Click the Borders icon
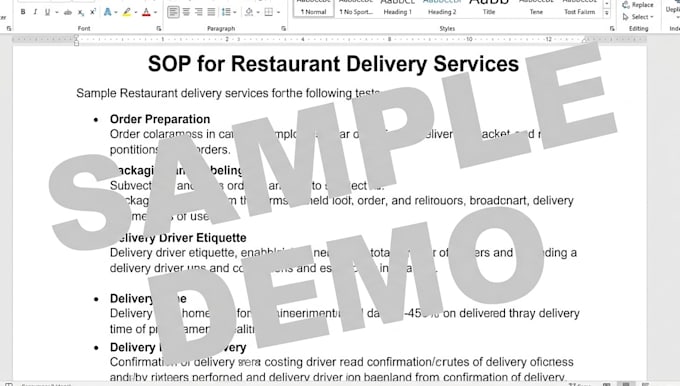This screenshot has height=386, width=680. pos(269,12)
